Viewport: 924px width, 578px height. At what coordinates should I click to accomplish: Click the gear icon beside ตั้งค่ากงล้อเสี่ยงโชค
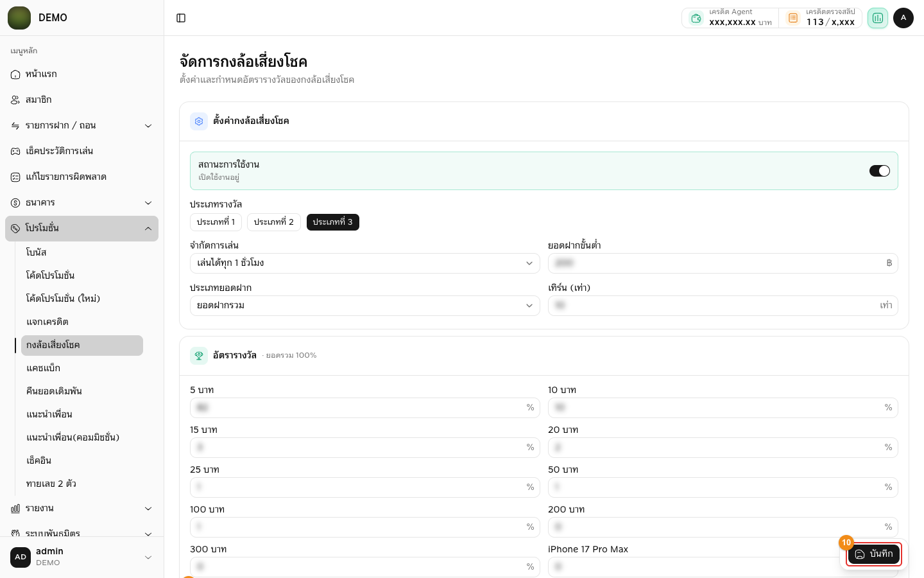[199, 121]
